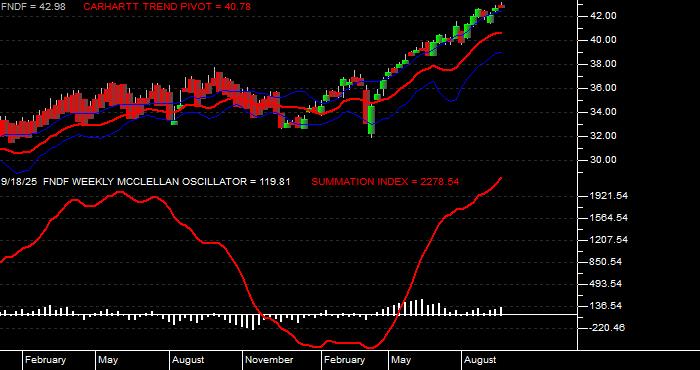Click the first February label on time axis
Image resolution: width=700 pixels, height=370 pixels.
[x=46, y=360]
